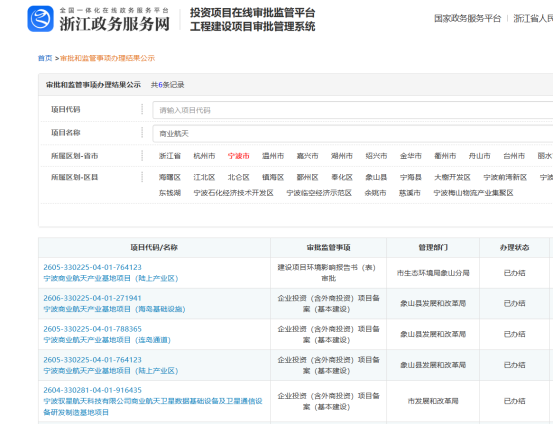The width and height of the screenshot is (553, 424).
Task: Click the 共6条记录 record count text
Action: pyautogui.click(x=168, y=85)
